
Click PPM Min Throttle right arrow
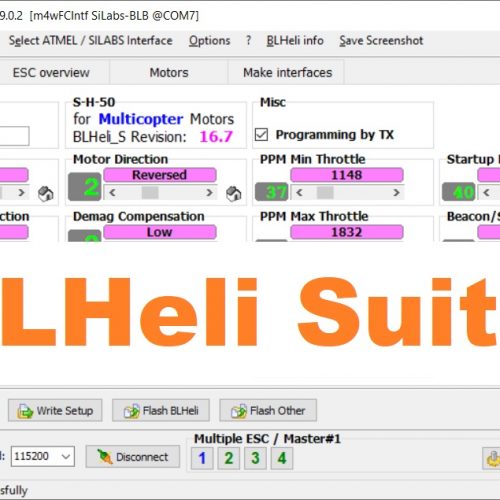[396, 192]
